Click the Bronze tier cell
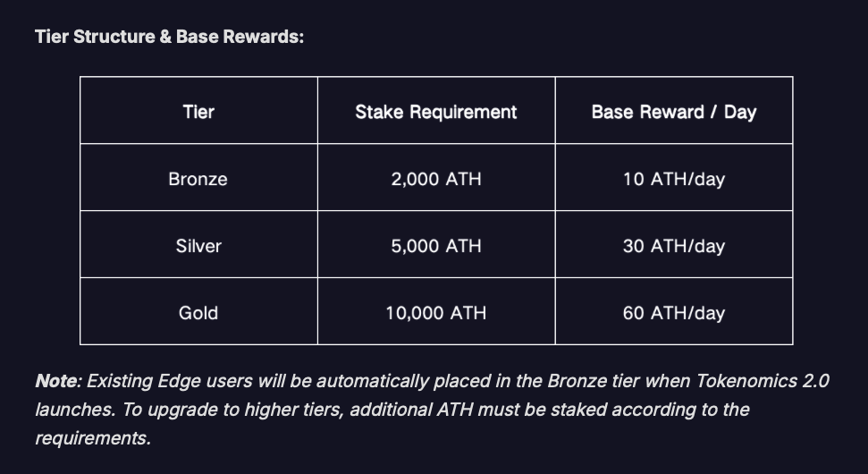The height and width of the screenshot is (474, 868). click(x=198, y=177)
